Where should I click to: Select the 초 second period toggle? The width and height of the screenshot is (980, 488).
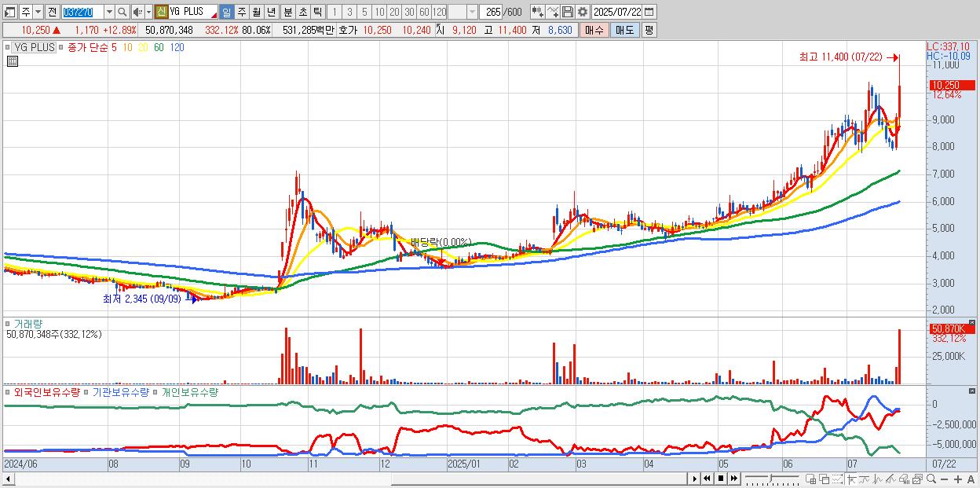[302, 12]
